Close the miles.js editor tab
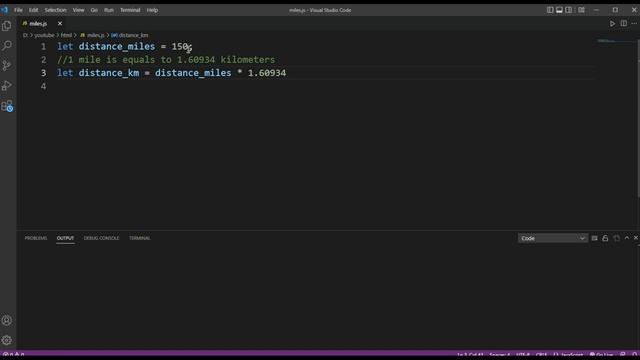 click(60, 24)
